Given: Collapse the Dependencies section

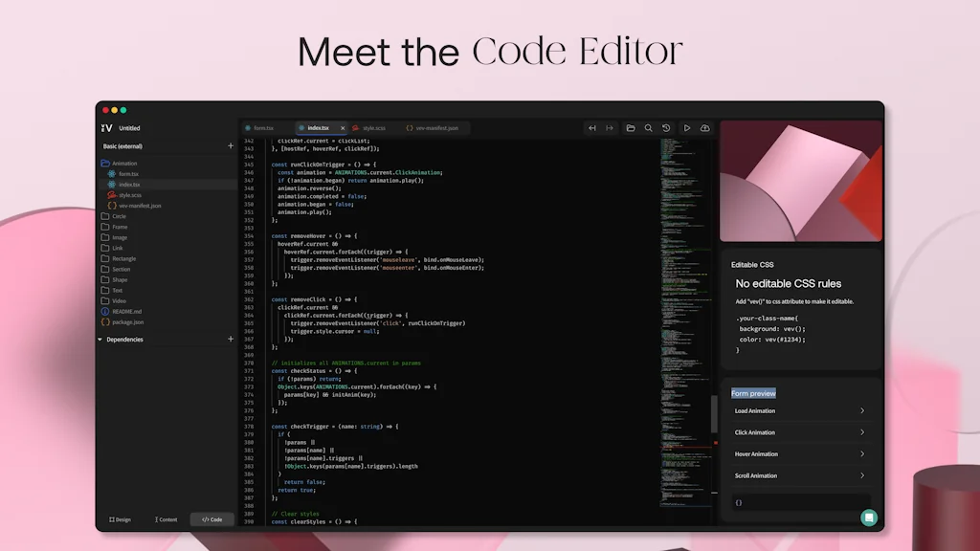Looking at the screenshot, I should coord(100,340).
